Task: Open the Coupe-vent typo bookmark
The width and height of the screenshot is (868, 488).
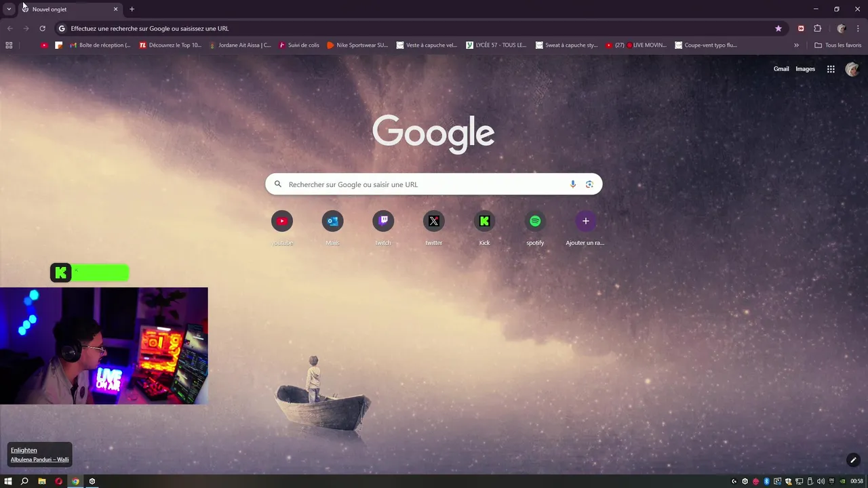Action: click(706, 45)
